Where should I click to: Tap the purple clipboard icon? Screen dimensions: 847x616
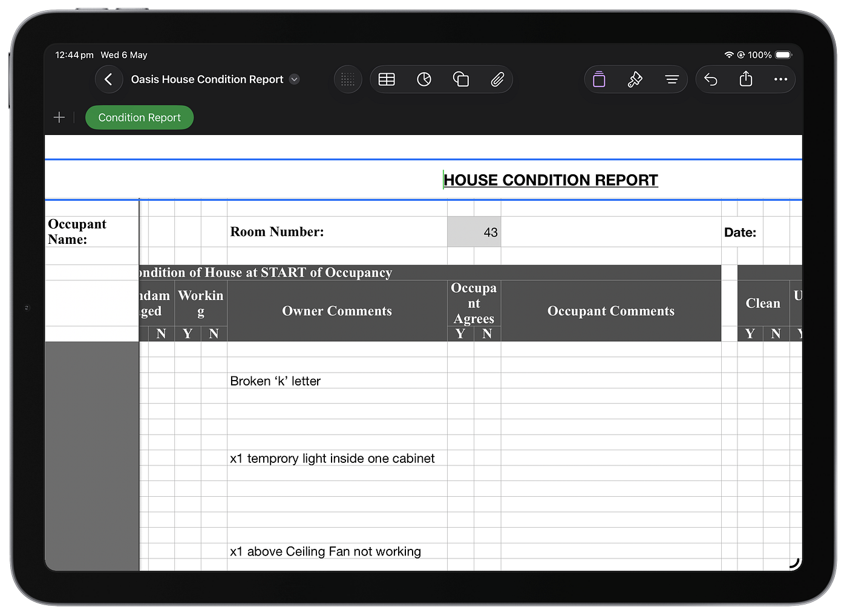[x=599, y=79]
